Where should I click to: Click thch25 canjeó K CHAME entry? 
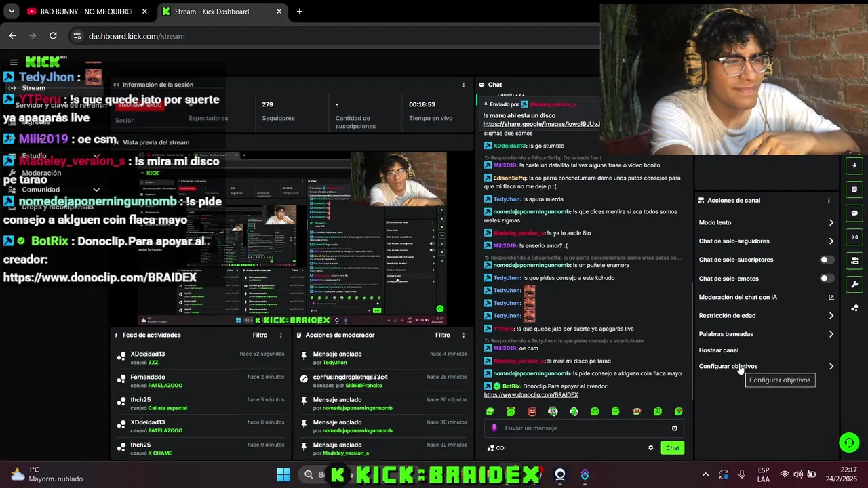pyautogui.click(x=201, y=449)
